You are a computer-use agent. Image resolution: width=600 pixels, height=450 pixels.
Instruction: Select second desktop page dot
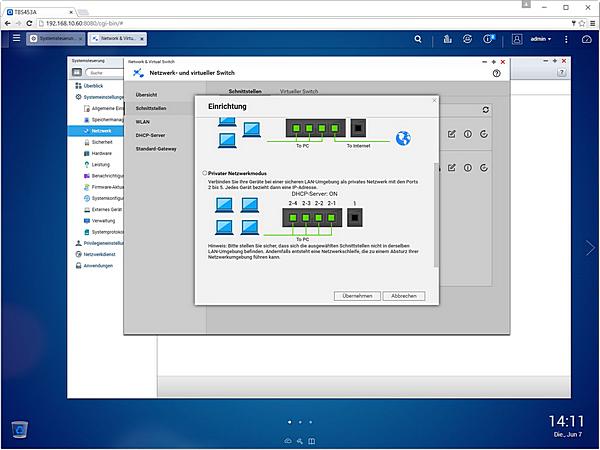click(x=300, y=422)
